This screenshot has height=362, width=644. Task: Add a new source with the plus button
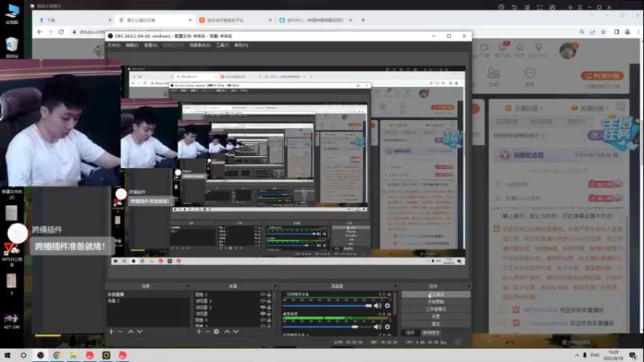coord(199,331)
